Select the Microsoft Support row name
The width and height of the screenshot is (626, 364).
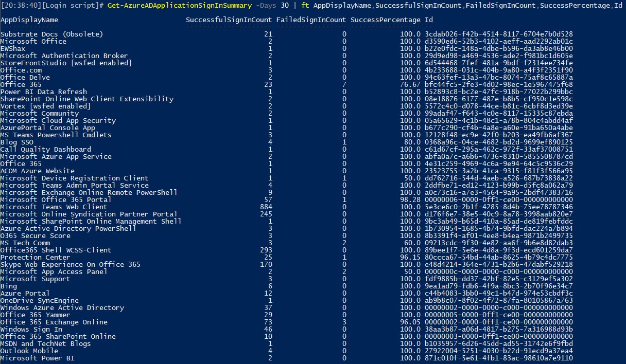point(36,279)
